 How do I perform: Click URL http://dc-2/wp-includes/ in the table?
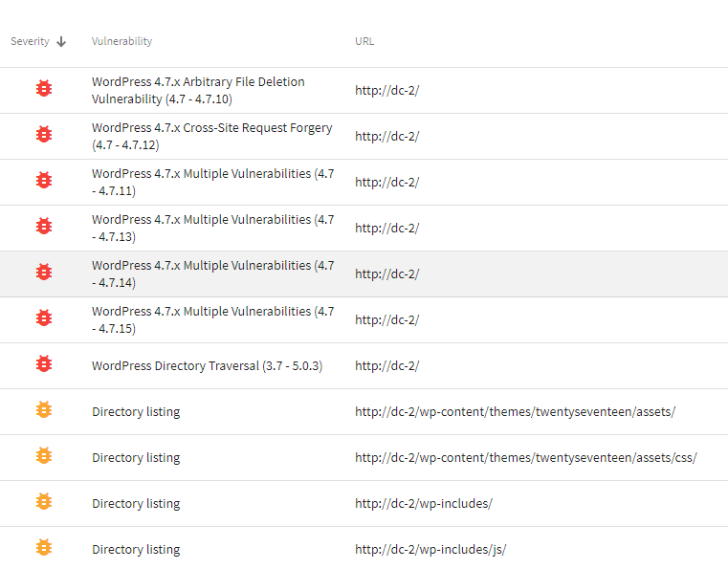[423, 503]
